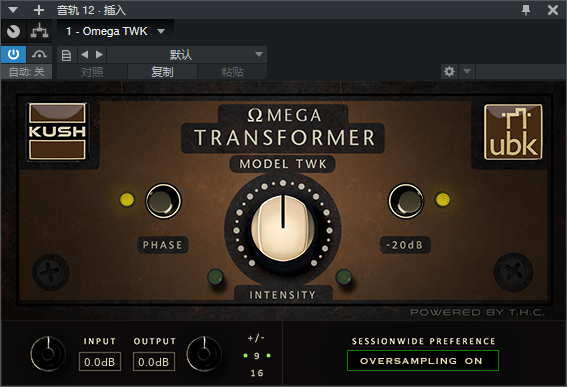Image resolution: width=567 pixels, height=387 pixels.
Task: Toggle the PHASE push button
Action: pyautogui.click(x=163, y=201)
